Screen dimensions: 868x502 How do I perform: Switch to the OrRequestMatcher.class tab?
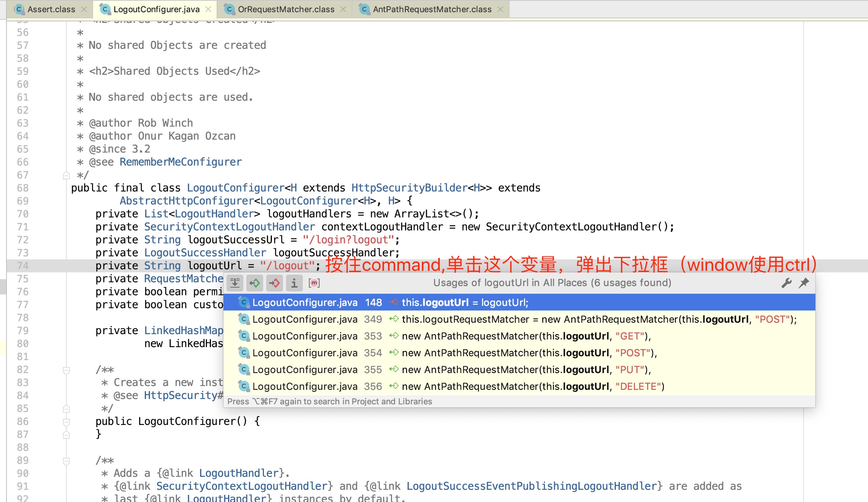pyautogui.click(x=285, y=9)
